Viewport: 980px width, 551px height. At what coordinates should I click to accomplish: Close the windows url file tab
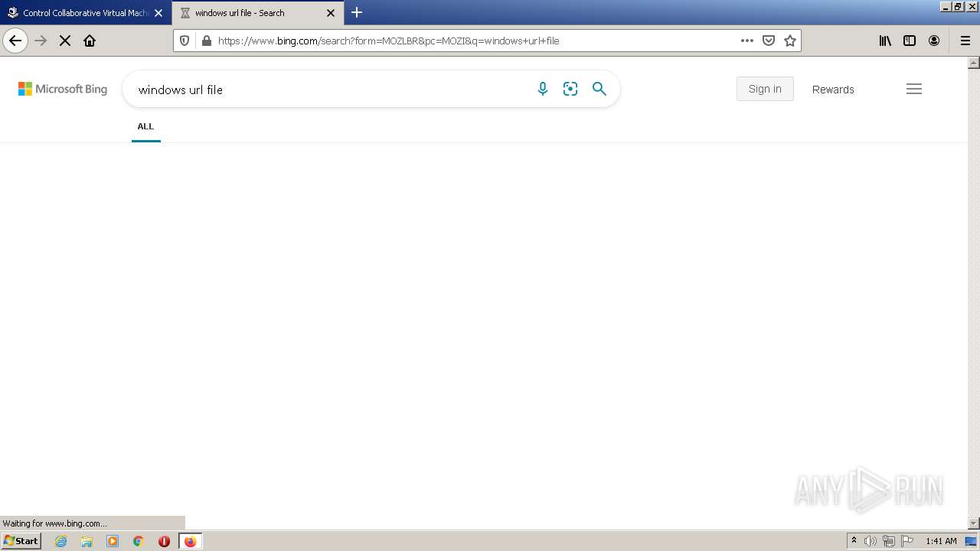331,13
